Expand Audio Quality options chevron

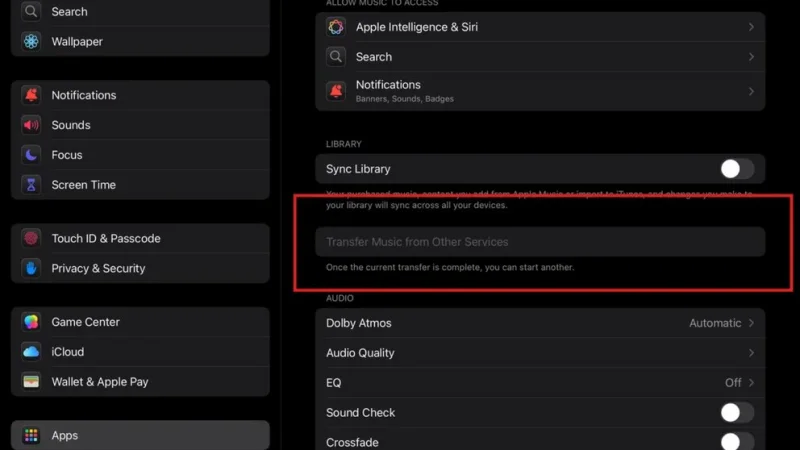[x=751, y=353]
